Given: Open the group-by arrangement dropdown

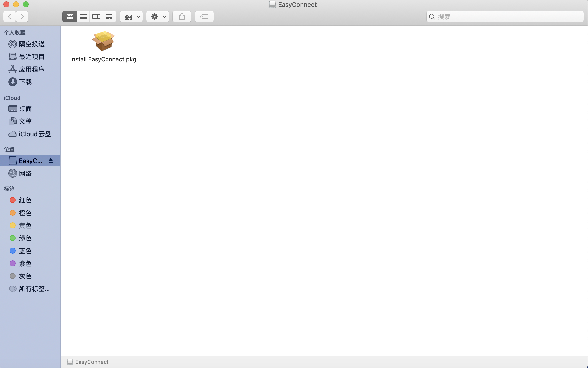Looking at the screenshot, I should 132,17.
